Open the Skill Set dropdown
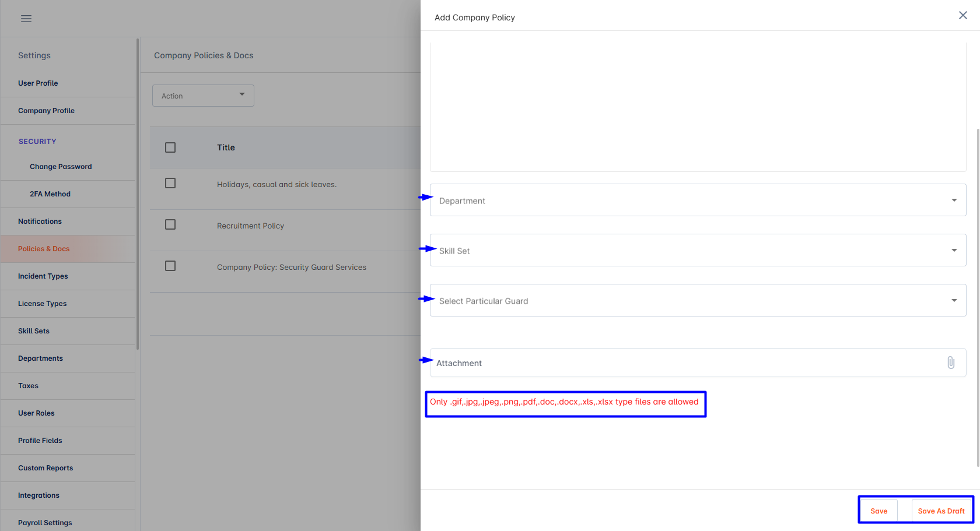The width and height of the screenshot is (980, 531). [x=698, y=250]
